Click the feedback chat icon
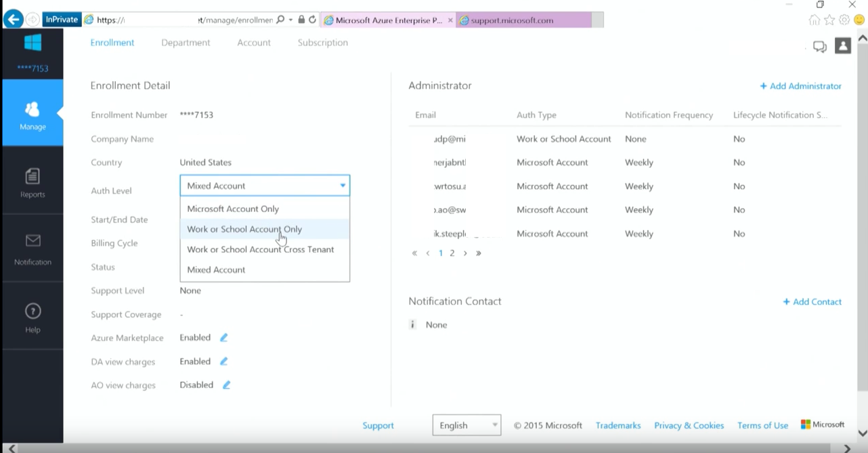The width and height of the screenshot is (868, 453). point(820,47)
